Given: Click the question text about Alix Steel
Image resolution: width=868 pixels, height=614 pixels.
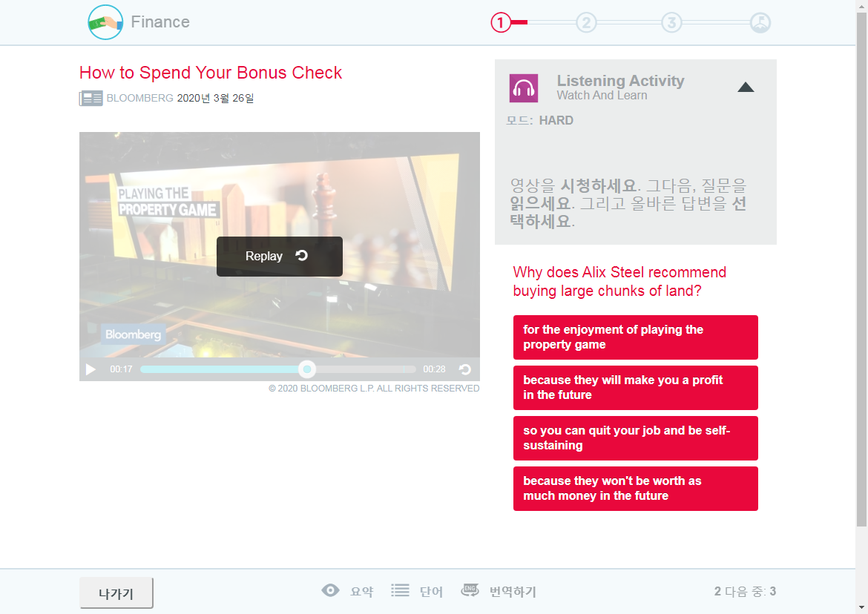Looking at the screenshot, I should click(x=619, y=282).
